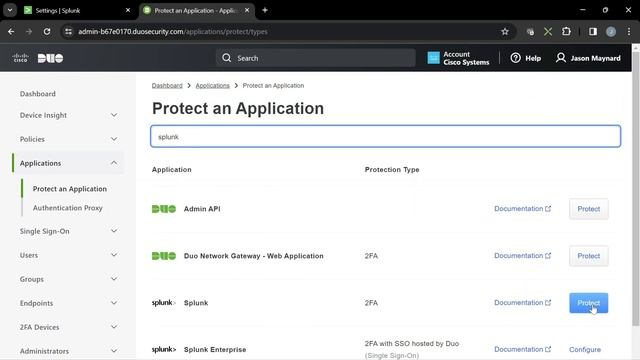
Task: Click Protect for Duo Network Gateway
Action: click(x=589, y=256)
